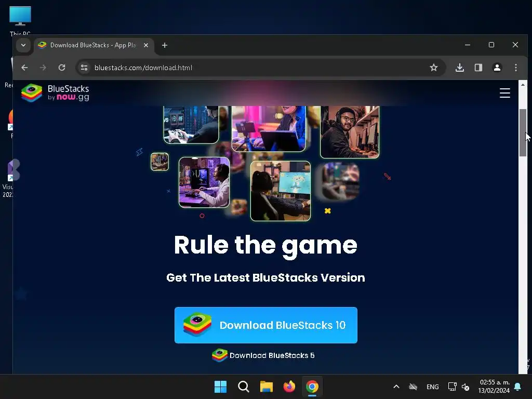Show hidden system tray icons
This screenshot has height=399, width=532.
pyautogui.click(x=396, y=387)
